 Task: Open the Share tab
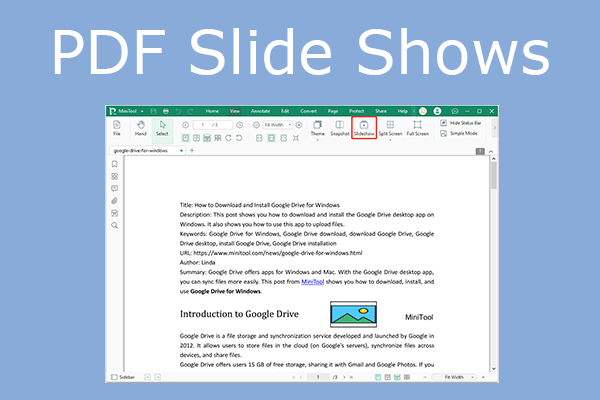(x=381, y=111)
